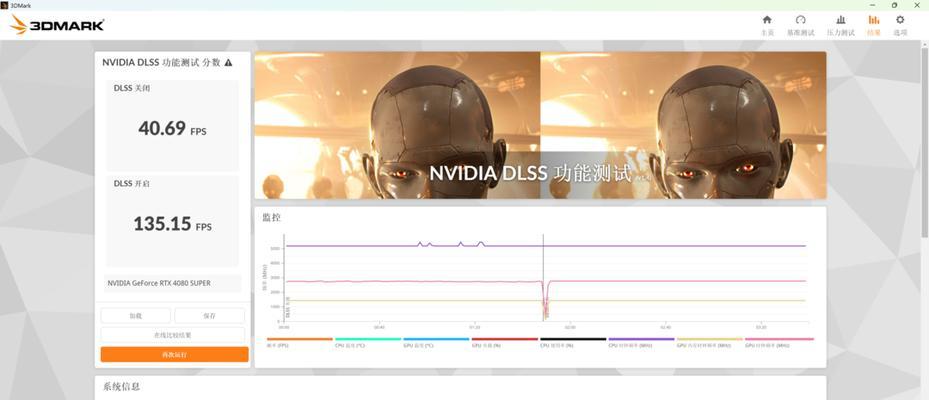Open the 选项 options gear icon
The width and height of the screenshot is (929, 400).
pos(900,20)
